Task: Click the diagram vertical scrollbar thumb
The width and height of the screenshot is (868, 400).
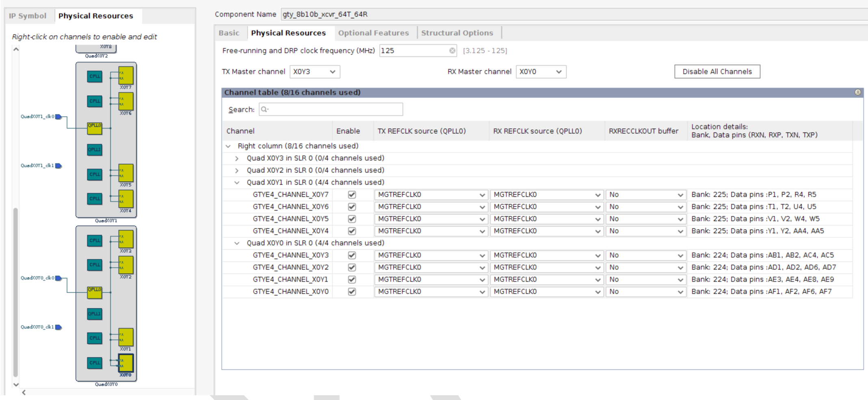Action: 15,292
